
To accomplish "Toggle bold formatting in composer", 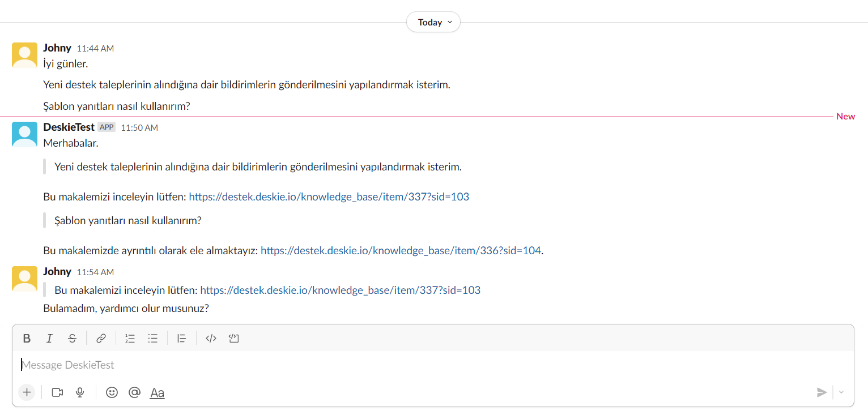I will coord(27,339).
